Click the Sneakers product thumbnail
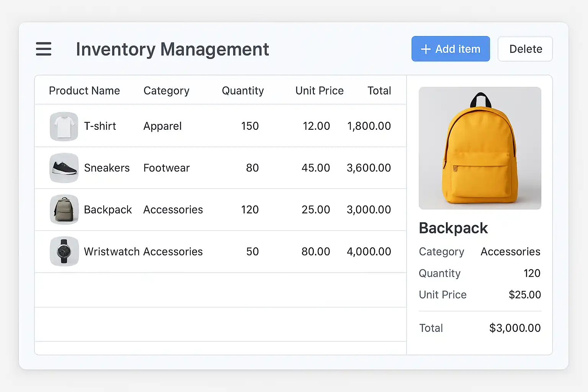Screen dimensions: 588x392 (64, 168)
